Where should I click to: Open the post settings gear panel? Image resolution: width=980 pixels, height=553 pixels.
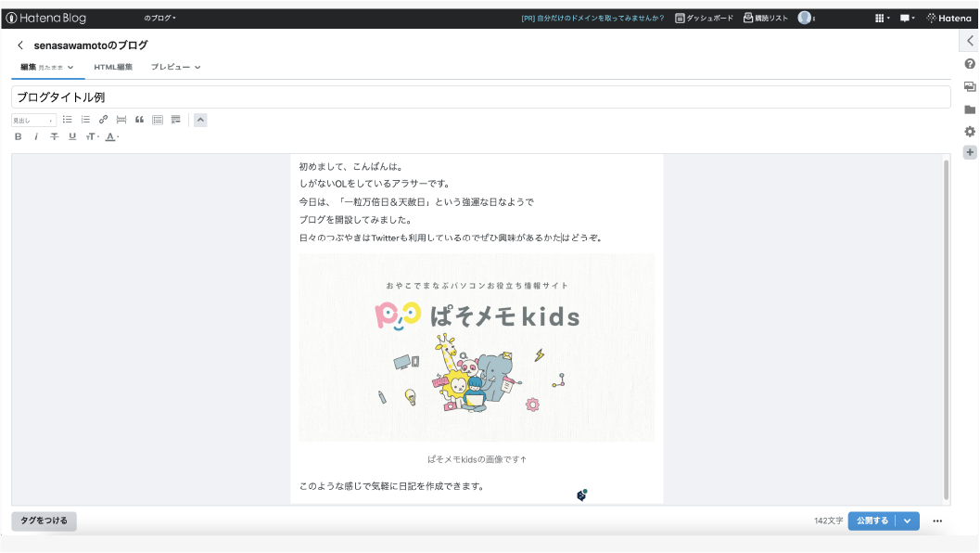[970, 132]
